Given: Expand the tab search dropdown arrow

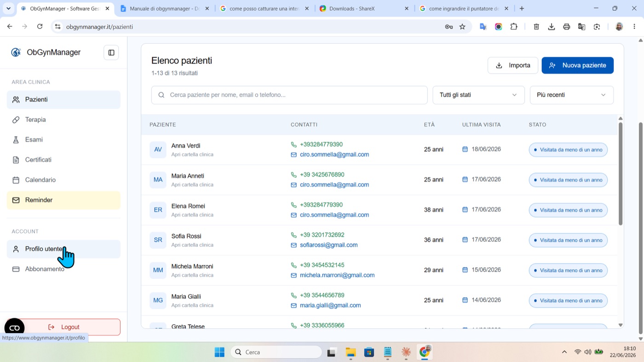Looking at the screenshot, I should pyautogui.click(x=8, y=8).
